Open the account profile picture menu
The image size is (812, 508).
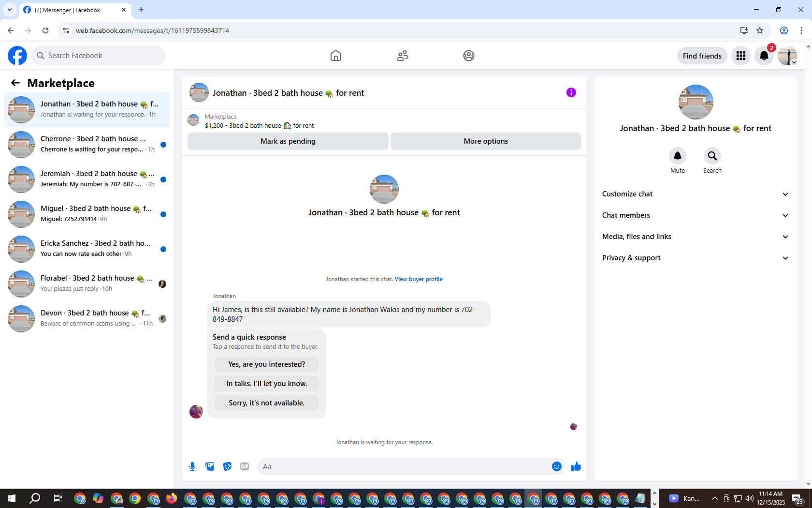click(787, 56)
